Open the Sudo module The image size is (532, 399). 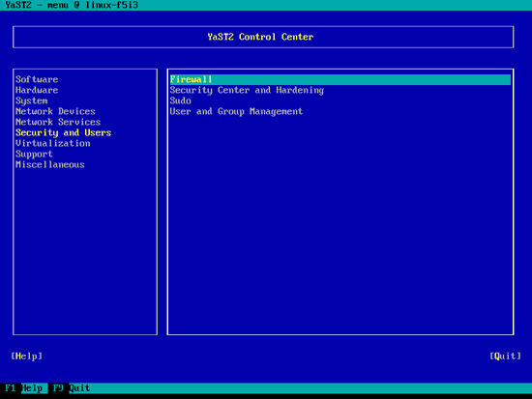click(x=181, y=101)
